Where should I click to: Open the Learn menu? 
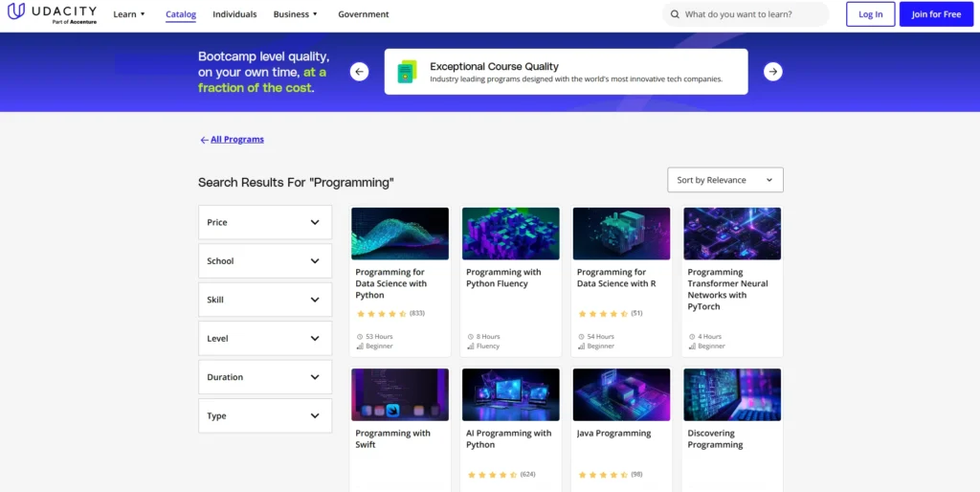tap(129, 14)
